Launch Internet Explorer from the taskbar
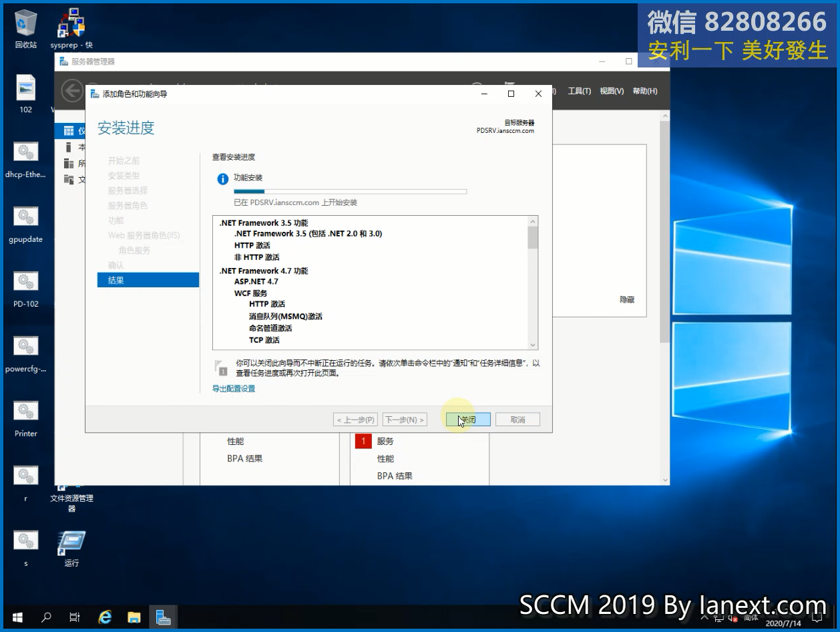The height and width of the screenshot is (632, 840). coord(105,617)
